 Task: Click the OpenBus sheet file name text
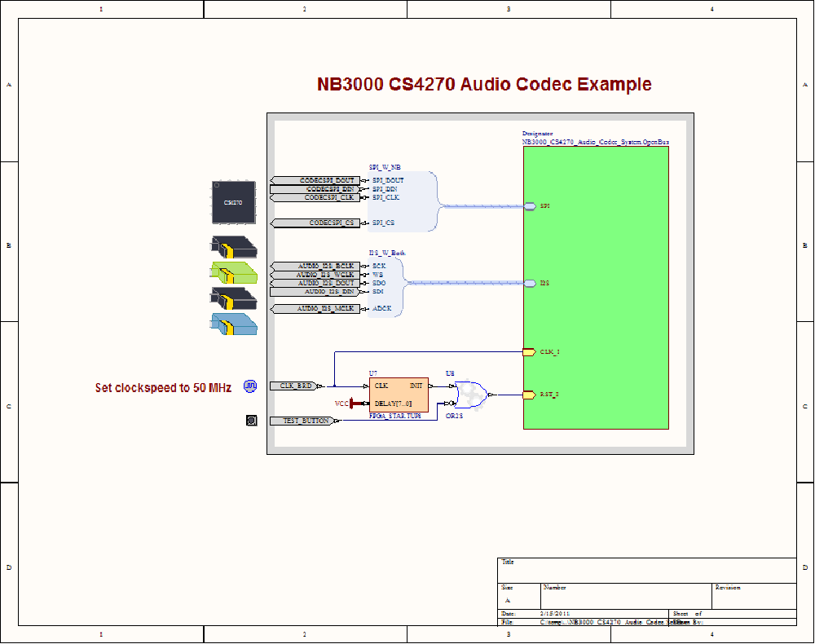596,142
